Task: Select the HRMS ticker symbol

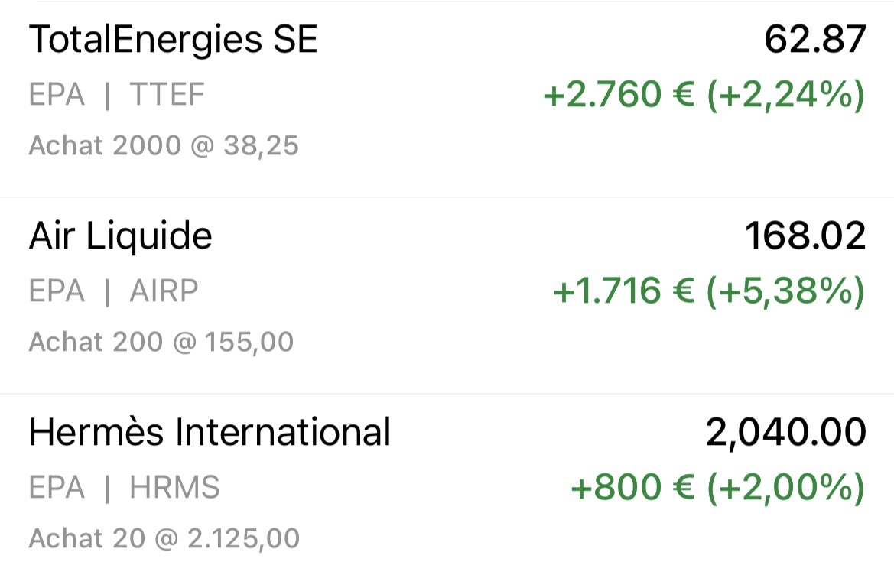Action: click(174, 488)
